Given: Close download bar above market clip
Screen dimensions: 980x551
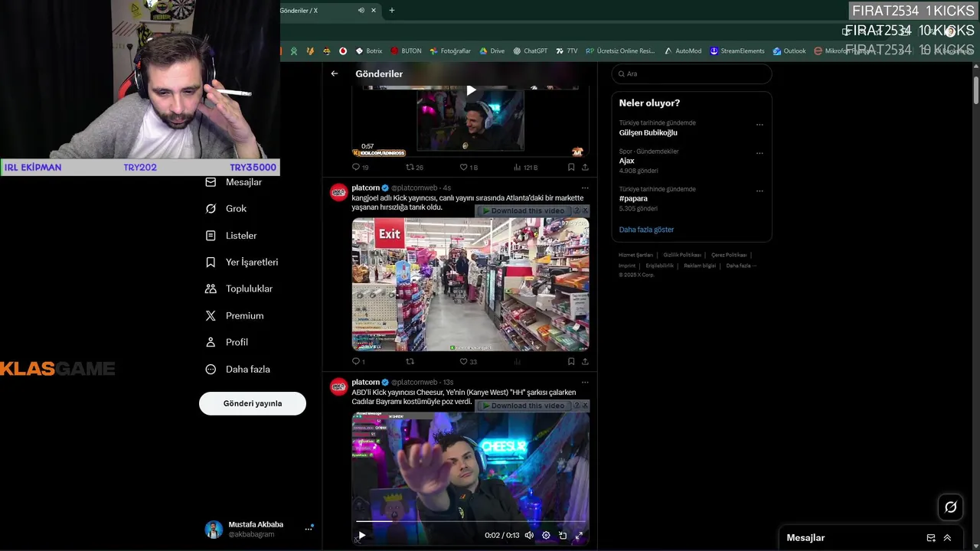Looking at the screenshot, I should point(586,210).
